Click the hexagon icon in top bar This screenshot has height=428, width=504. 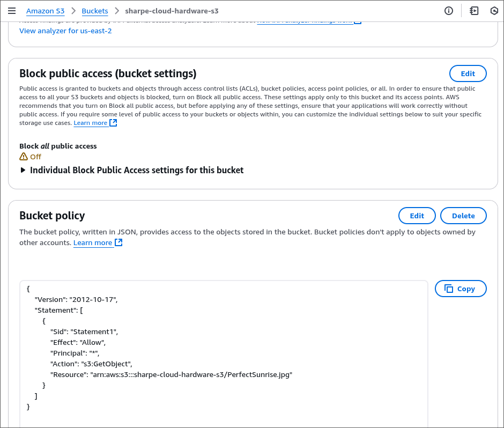[x=494, y=11]
